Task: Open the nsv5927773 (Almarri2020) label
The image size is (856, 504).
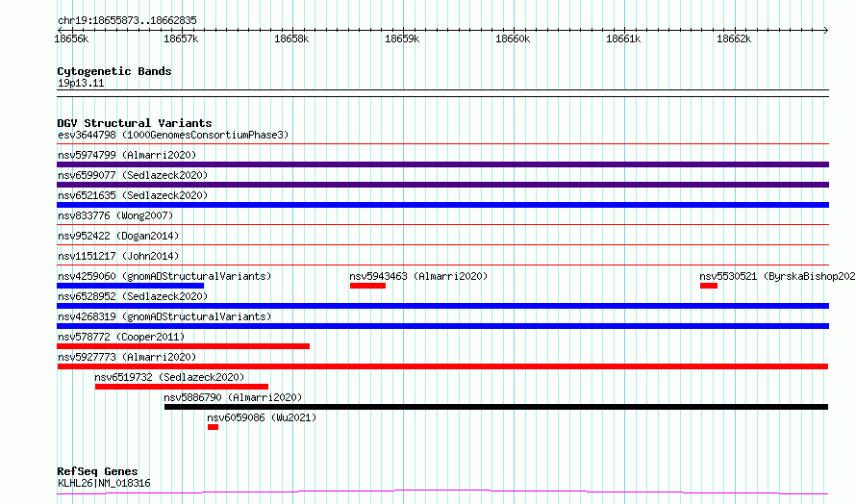Action: (127, 357)
